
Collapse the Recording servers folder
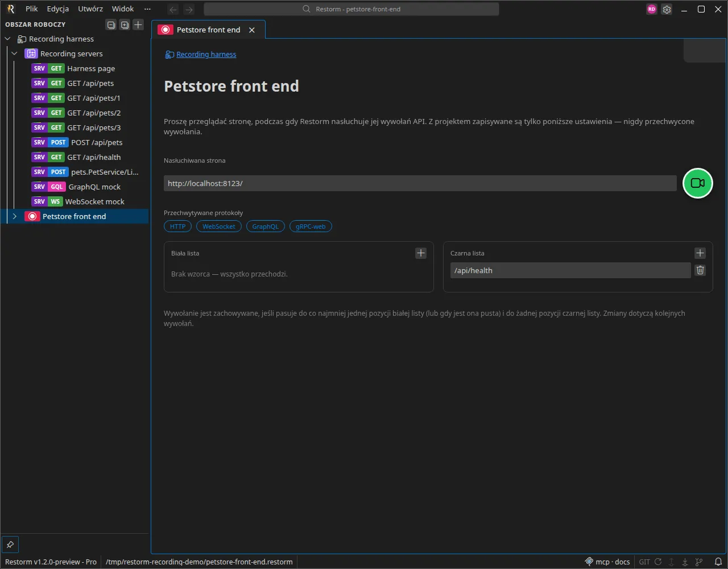point(15,53)
